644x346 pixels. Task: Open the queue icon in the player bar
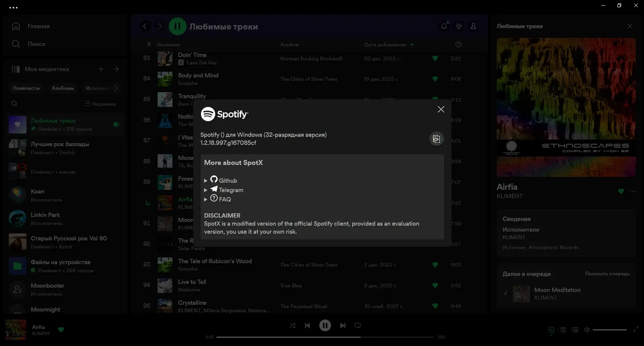point(563,330)
